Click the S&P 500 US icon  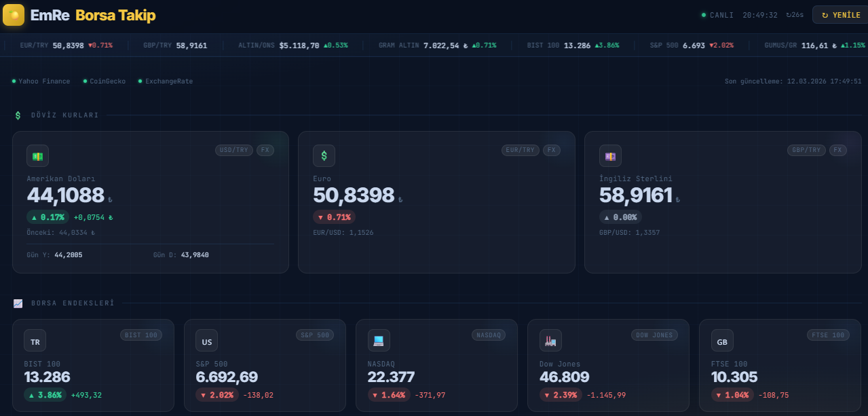(206, 341)
